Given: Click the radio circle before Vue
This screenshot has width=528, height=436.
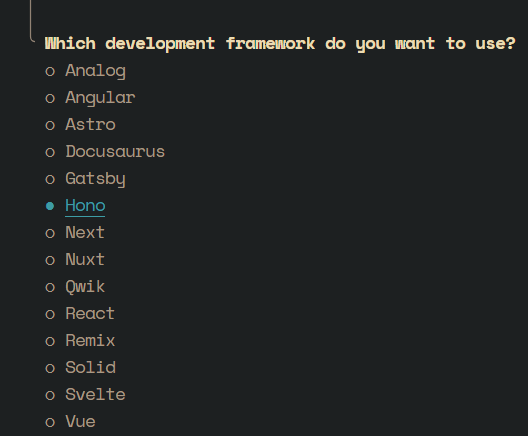Looking at the screenshot, I should [x=50, y=422].
